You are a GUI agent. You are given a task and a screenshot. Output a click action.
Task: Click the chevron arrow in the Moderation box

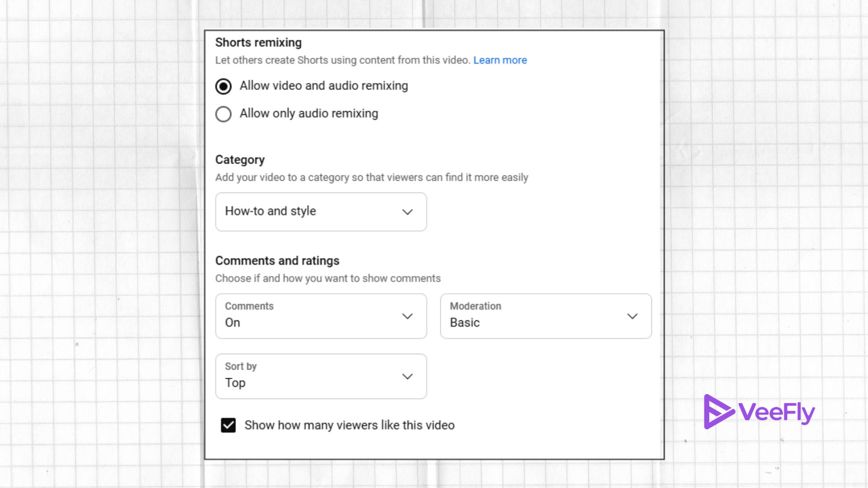pyautogui.click(x=632, y=316)
